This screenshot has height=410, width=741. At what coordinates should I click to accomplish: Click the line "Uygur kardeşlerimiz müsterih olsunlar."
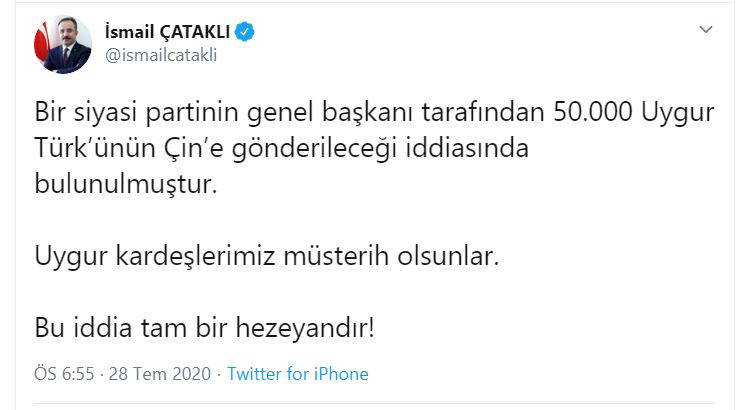pyautogui.click(x=266, y=255)
